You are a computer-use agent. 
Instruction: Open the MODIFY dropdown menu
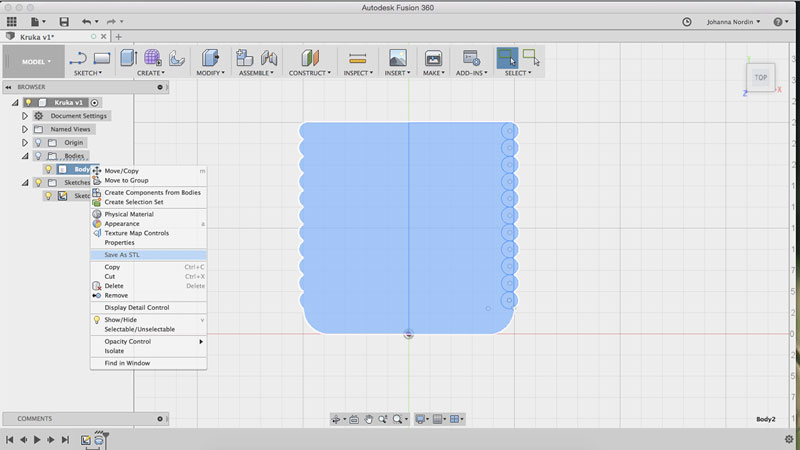point(210,73)
